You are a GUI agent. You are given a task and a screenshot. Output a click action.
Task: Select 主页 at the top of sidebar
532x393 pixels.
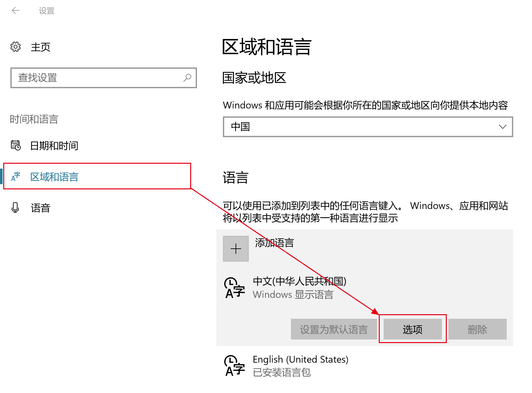coord(40,47)
